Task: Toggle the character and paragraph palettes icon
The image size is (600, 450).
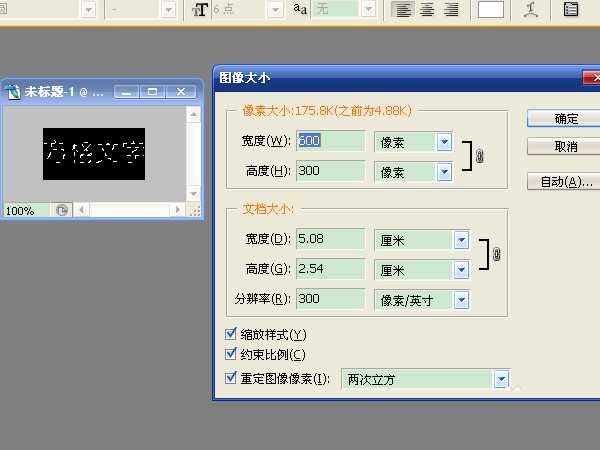Action: click(x=571, y=10)
